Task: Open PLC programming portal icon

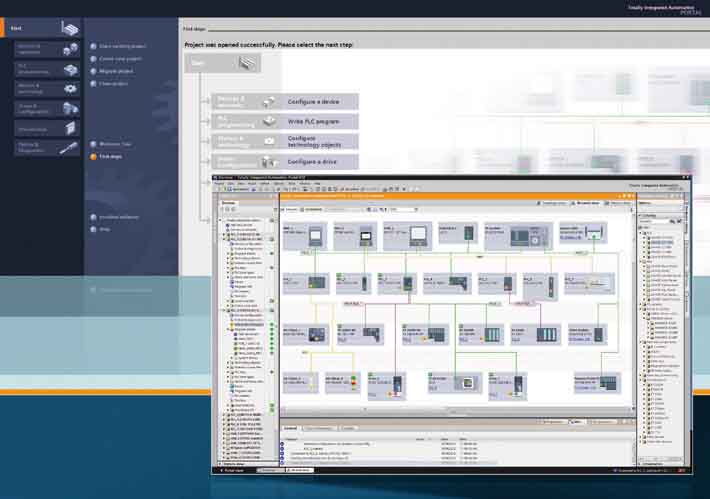Action: (x=70, y=69)
